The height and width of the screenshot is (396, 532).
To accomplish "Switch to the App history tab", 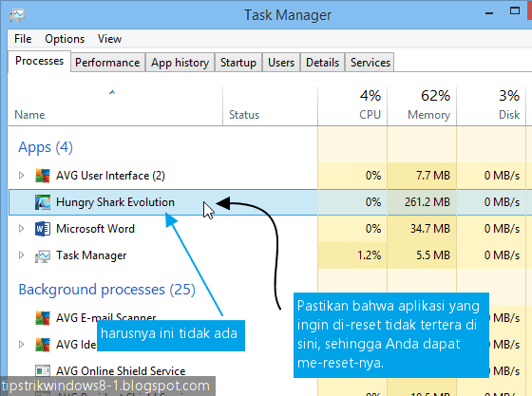I will [180, 63].
